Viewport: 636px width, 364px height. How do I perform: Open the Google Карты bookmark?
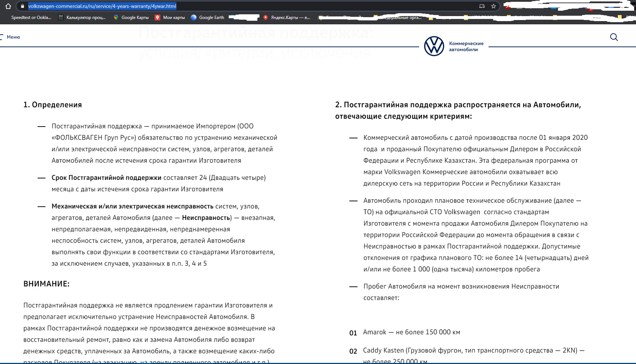pyautogui.click(x=131, y=18)
